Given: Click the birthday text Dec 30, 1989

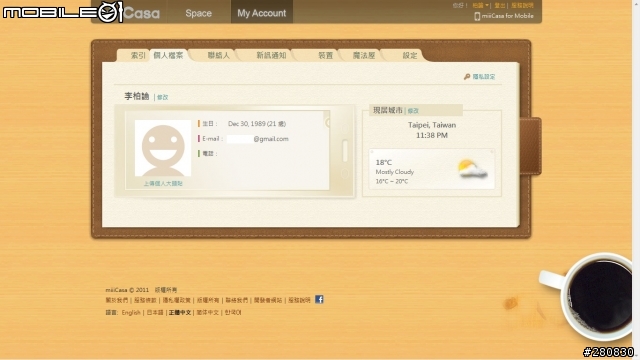Looking at the screenshot, I should click(x=257, y=124).
